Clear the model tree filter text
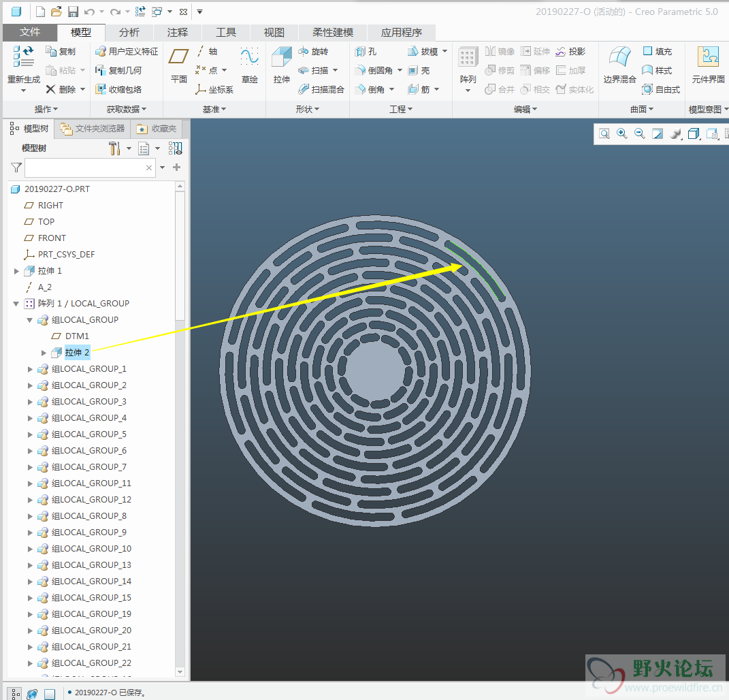 click(149, 168)
